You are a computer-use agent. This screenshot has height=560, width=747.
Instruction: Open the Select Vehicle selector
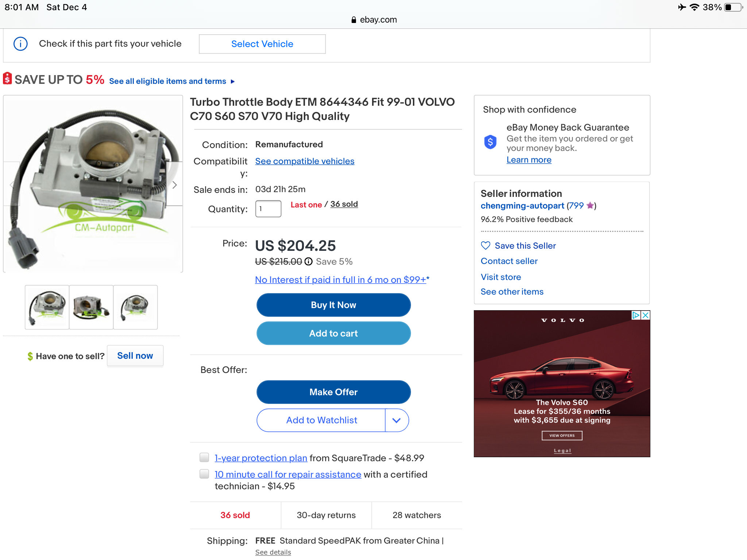point(262,44)
